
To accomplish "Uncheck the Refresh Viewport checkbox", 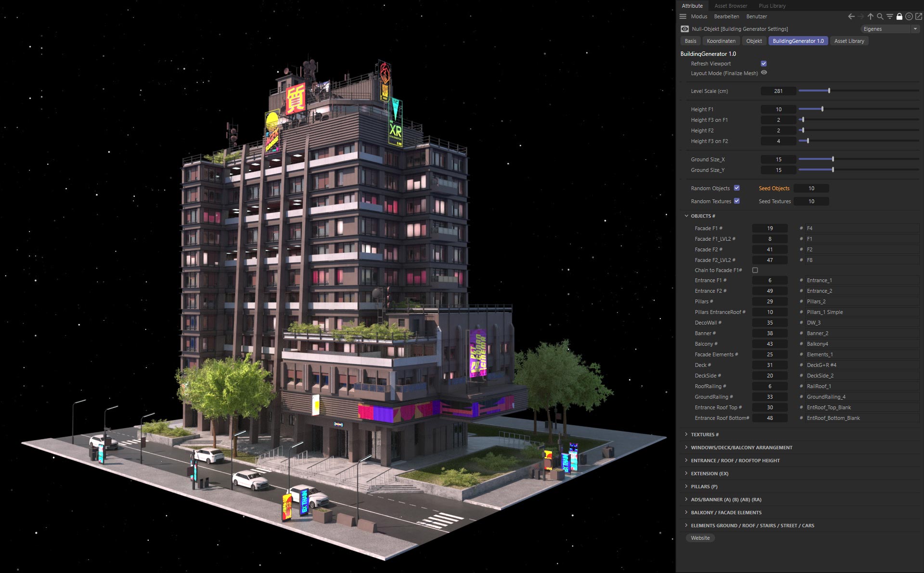I will tap(763, 63).
